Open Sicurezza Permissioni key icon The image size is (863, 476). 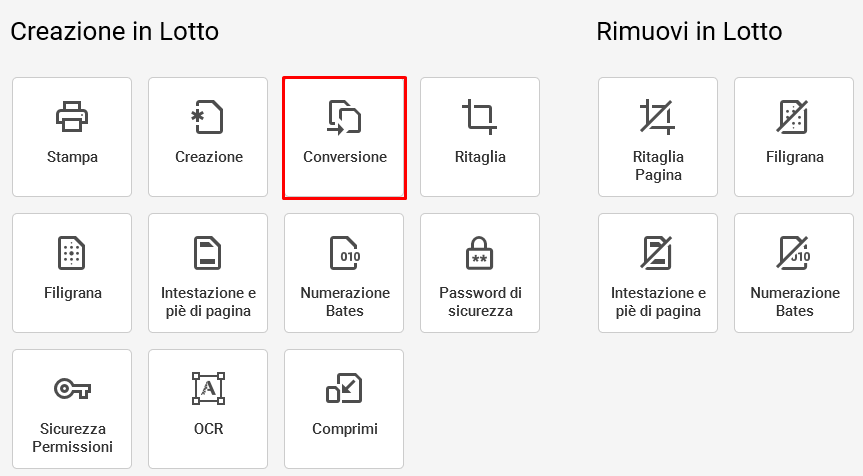coord(72,389)
